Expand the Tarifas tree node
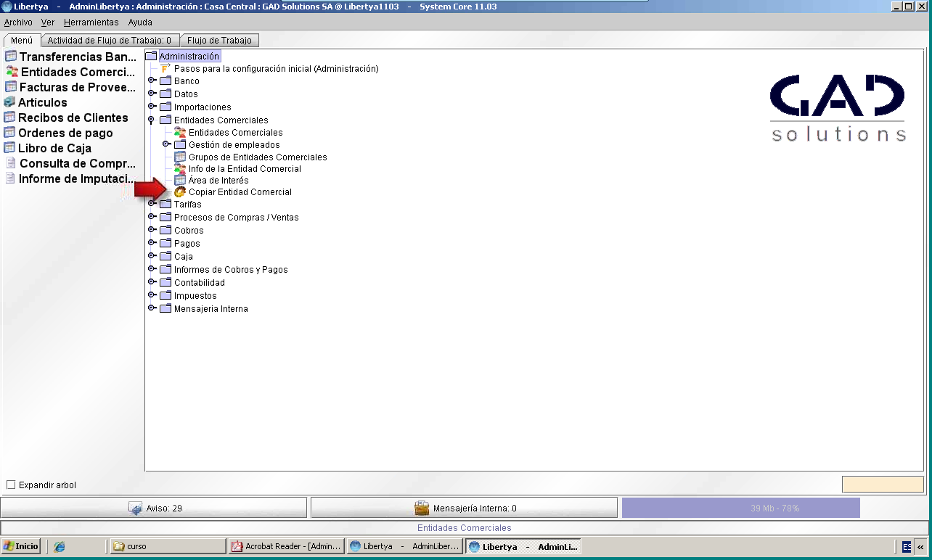The image size is (932, 560). coord(152,204)
